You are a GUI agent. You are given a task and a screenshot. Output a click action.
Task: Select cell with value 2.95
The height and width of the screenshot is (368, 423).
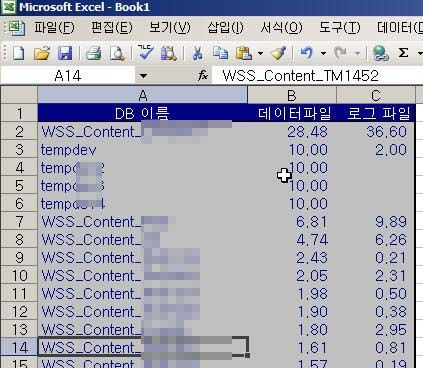click(x=376, y=329)
